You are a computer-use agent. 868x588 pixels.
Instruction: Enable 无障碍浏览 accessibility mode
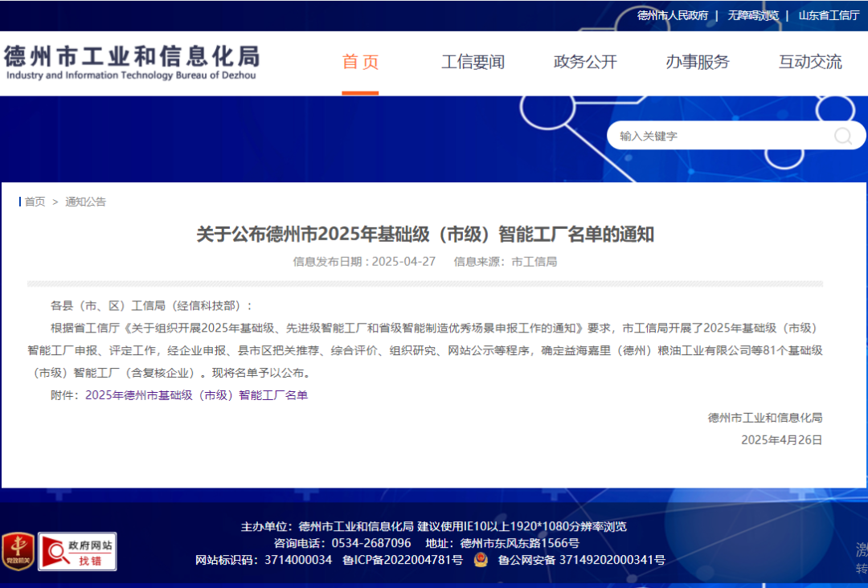coord(753,15)
